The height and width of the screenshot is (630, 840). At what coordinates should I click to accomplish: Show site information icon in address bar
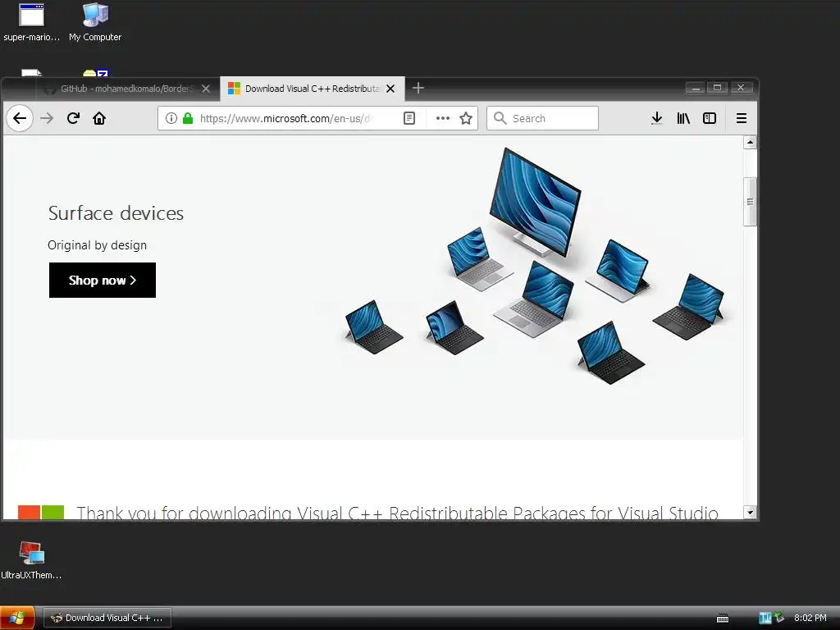click(x=171, y=118)
